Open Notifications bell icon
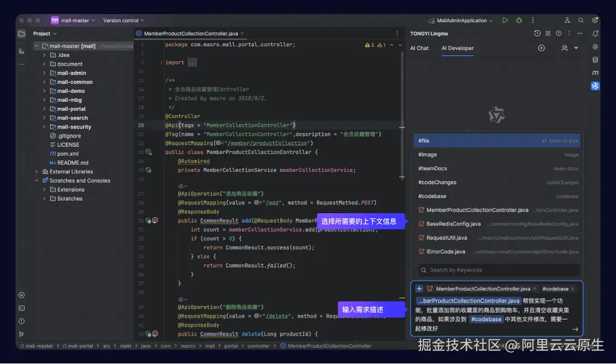 tap(595, 34)
